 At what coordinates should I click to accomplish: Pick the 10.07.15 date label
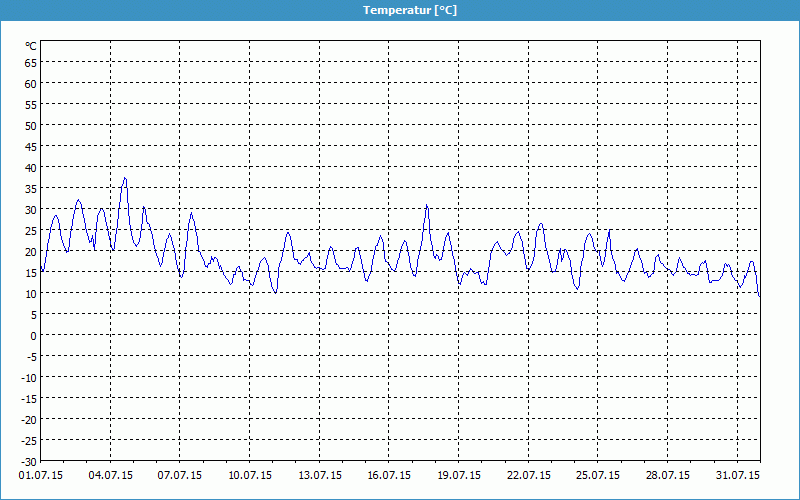[x=250, y=475]
